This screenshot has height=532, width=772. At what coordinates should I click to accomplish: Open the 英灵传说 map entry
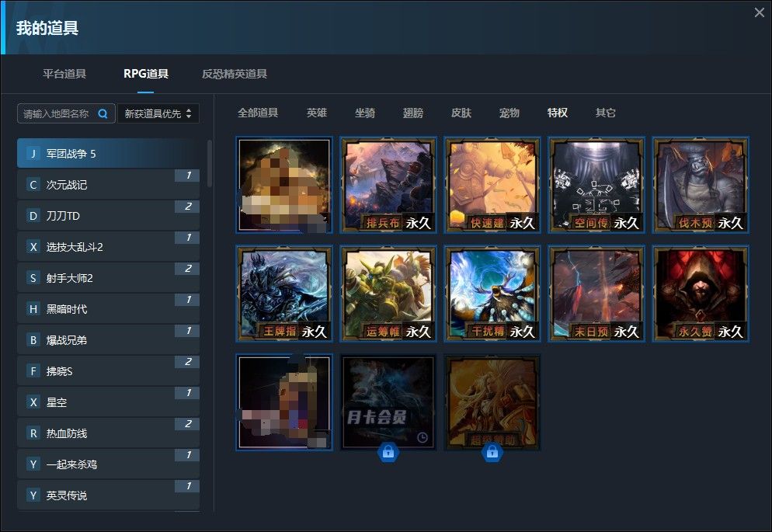pos(108,495)
